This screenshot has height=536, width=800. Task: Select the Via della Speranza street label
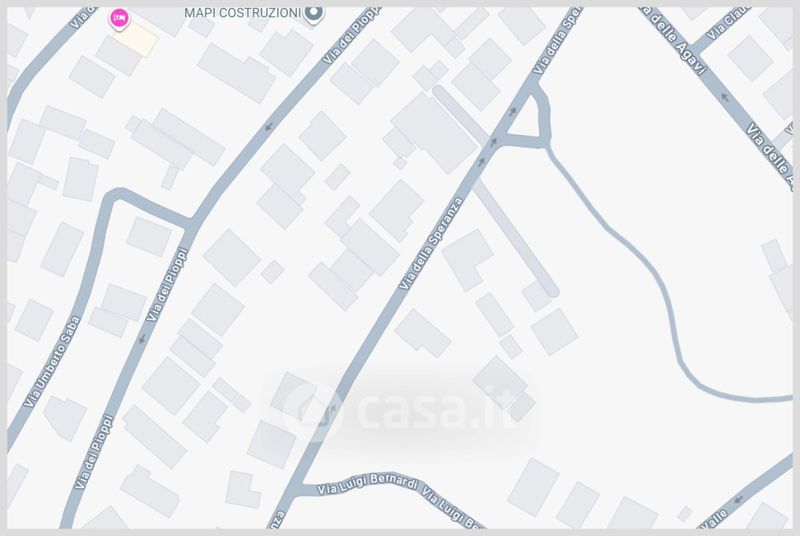431,244
